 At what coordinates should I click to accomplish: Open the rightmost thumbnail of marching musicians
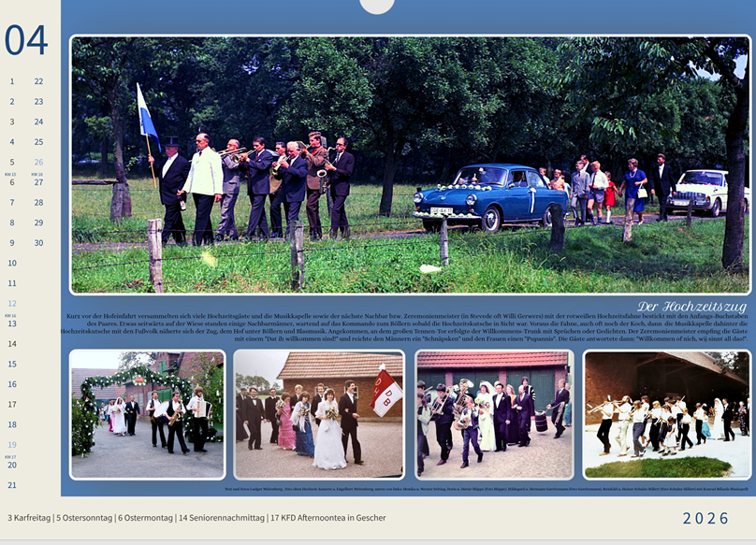pyautogui.click(x=665, y=414)
